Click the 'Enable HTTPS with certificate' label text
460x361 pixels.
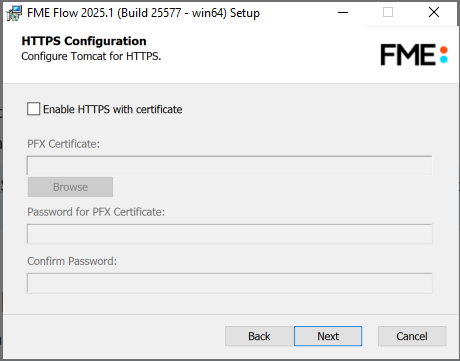[x=113, y=109]
